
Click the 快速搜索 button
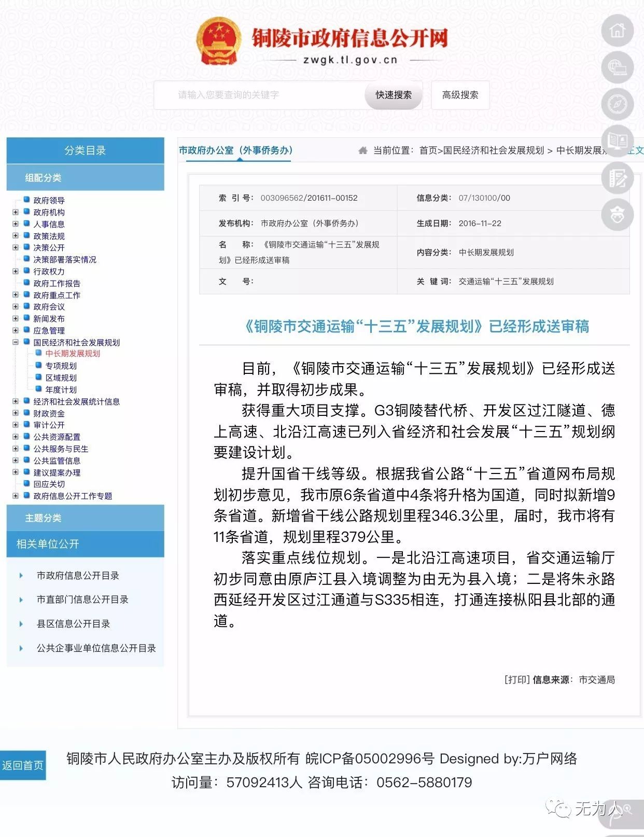394,95
